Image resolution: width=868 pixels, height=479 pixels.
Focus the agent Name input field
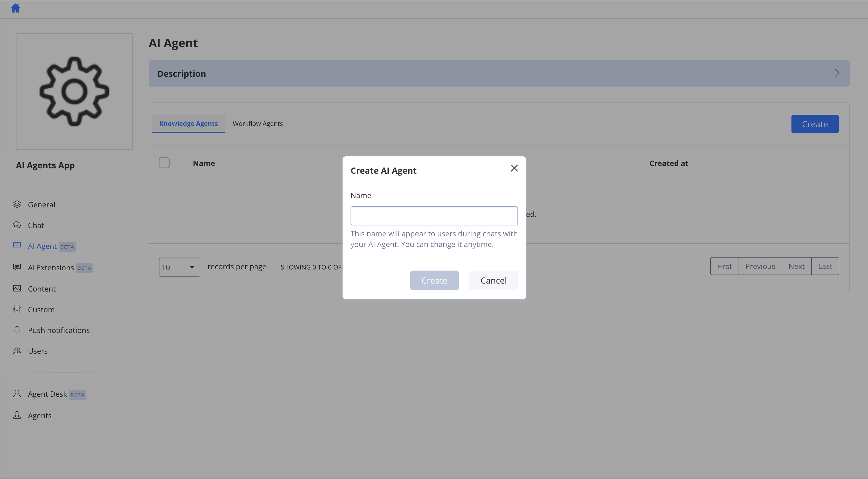(x=434, y=216)
